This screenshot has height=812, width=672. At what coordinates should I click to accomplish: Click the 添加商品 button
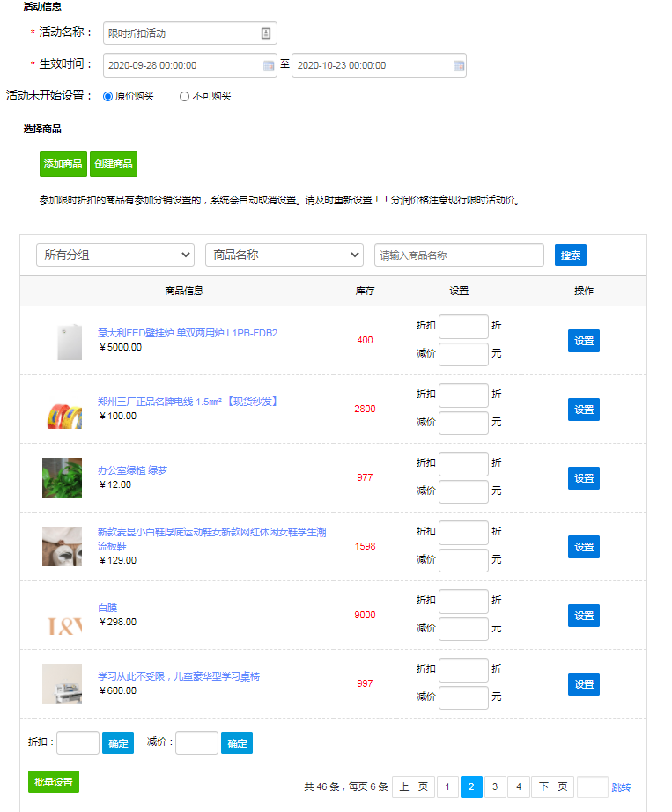[63, 164]
